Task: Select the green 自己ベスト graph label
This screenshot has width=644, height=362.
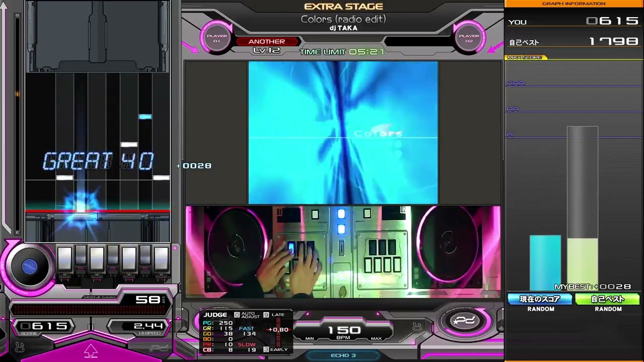Action: click(607, 299)
